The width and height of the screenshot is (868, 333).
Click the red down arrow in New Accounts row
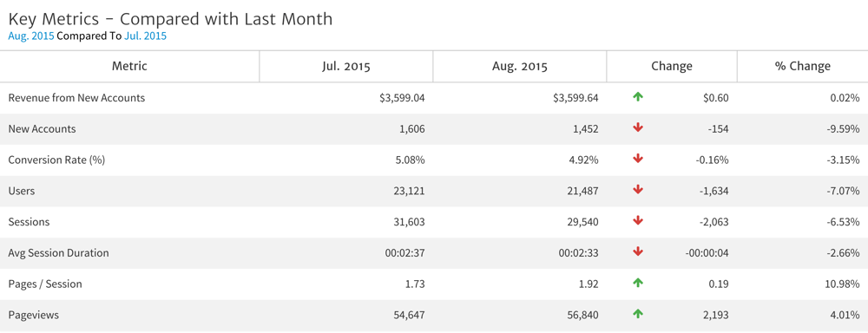[638, 128]
